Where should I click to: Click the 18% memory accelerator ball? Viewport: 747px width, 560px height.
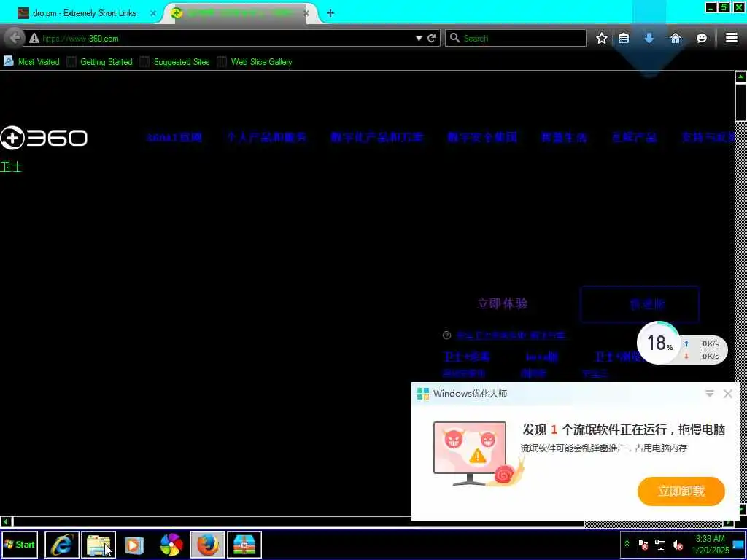tap(659, 343)
